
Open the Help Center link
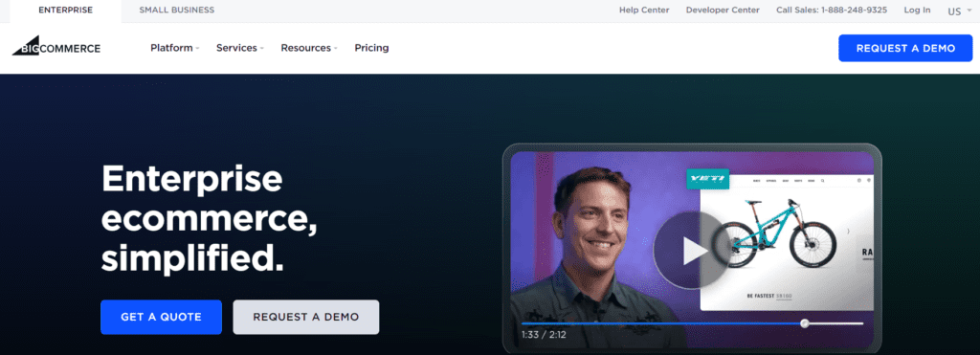pyautogui.click(x=644, y=10)
